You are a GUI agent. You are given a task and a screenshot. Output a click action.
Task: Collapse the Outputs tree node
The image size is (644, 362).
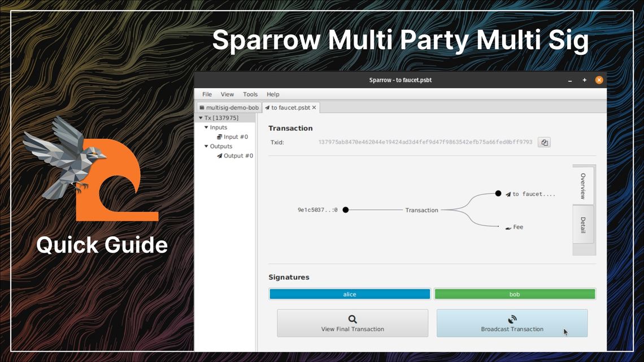click(206, 146)
